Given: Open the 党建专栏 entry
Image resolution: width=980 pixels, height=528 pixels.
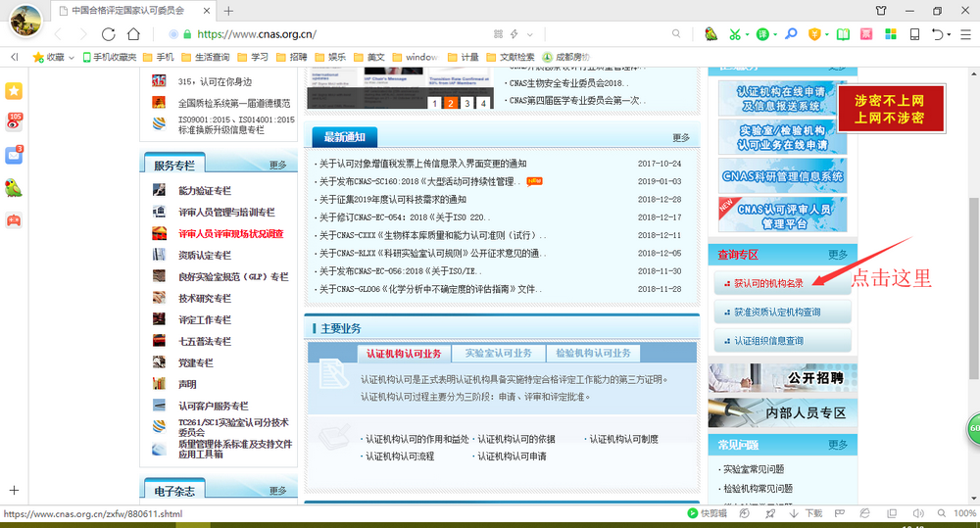Looking at the screenshot, I should pos(196,362).
